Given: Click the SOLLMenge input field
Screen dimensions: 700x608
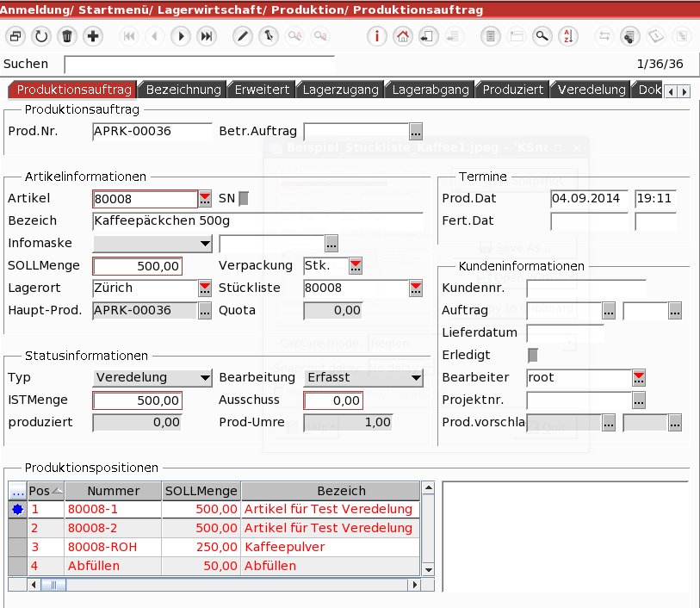Looking at the screenshot, I should tap(137, 266).
